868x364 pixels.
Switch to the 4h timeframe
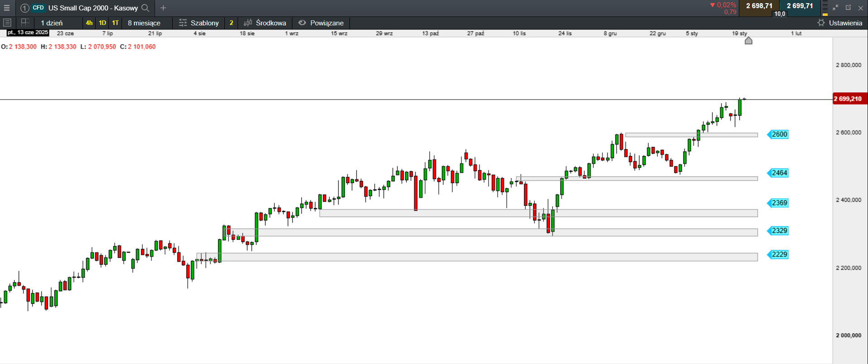point(89,23)
